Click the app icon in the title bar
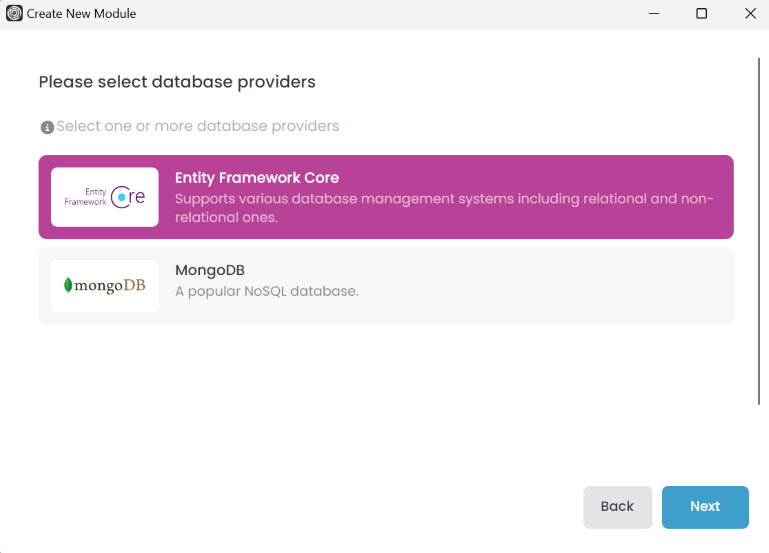Viewport: 769px width, 553px height. 14,14
